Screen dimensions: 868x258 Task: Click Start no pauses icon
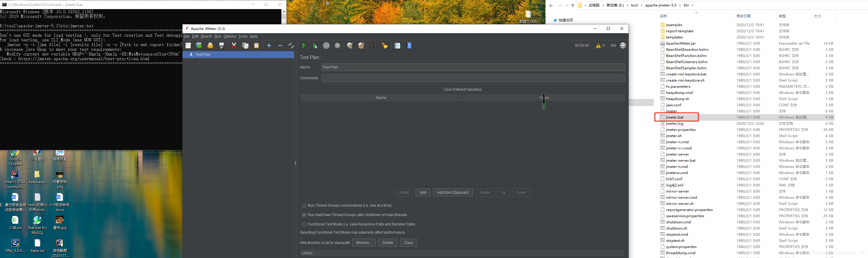(x=315, y=45)
